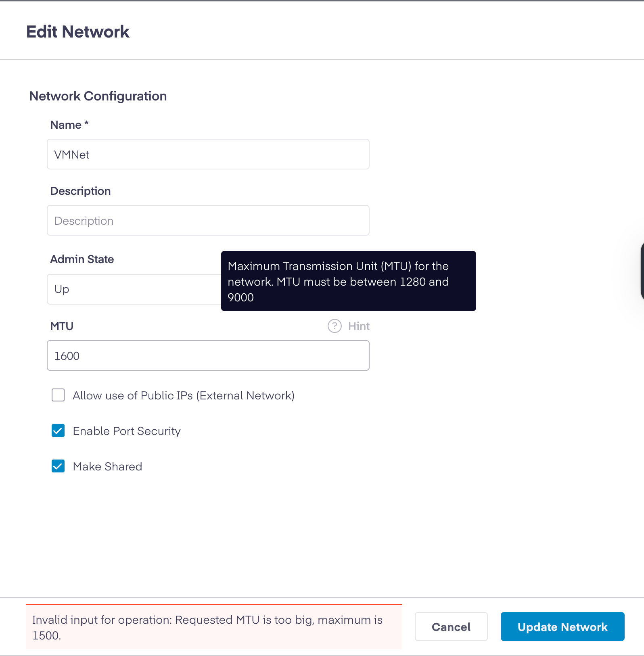Uncheck the Enable Port Security checkbox
Image resolution: width=644 pixels, height=656 pixels.
coord(58,431)
